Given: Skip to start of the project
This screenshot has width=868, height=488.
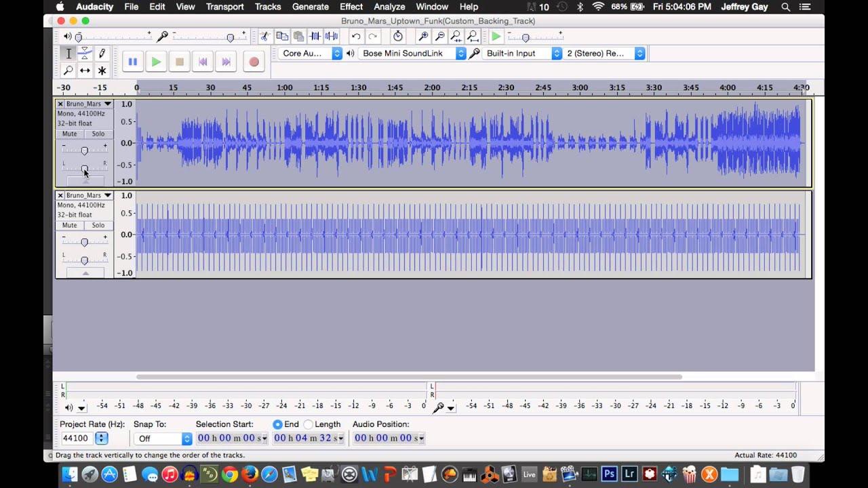Looking at the screenshot, I should [x=203, y=62].
